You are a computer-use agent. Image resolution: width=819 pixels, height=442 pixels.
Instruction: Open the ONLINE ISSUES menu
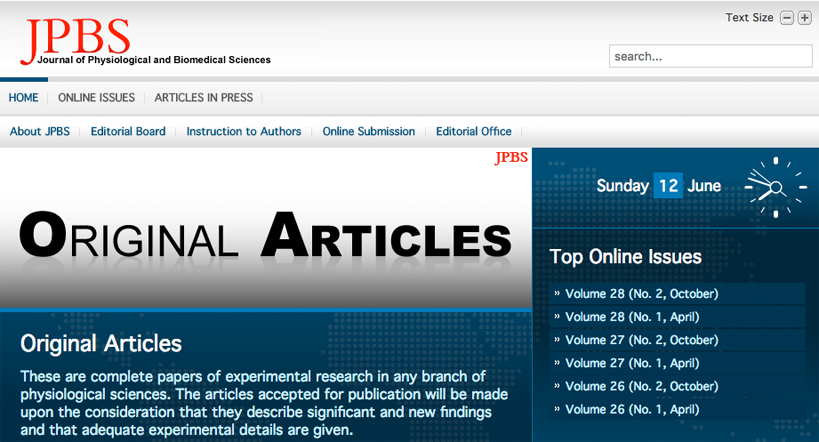tap(96, 98)
